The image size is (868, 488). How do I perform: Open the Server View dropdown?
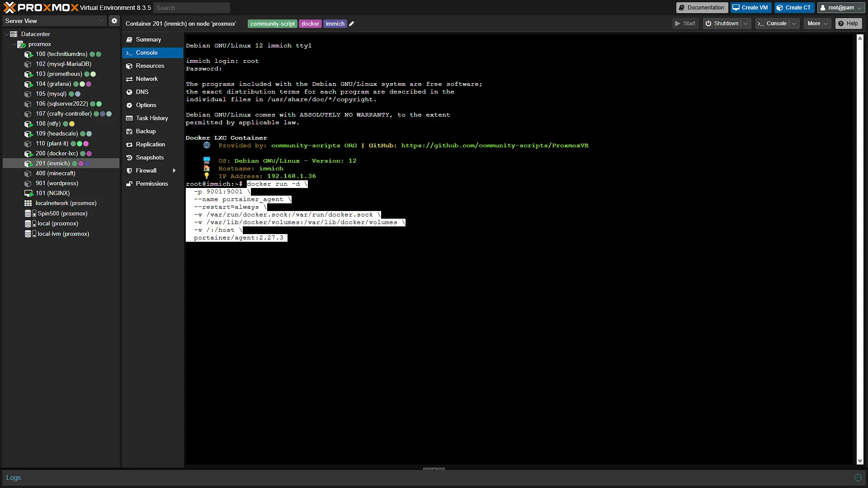click(55, 21)
